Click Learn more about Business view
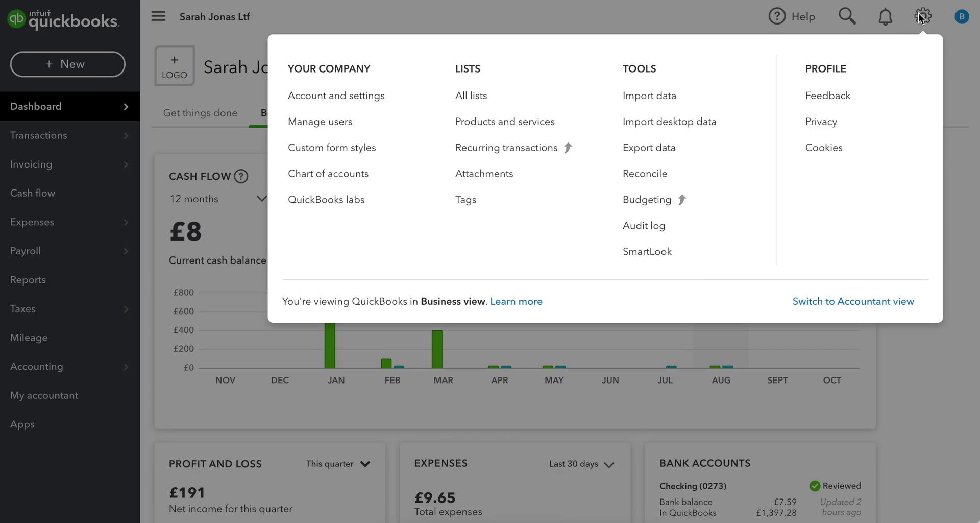Image resolution: width=980 pixels, height=523 pixels. (x=516, y=301)
